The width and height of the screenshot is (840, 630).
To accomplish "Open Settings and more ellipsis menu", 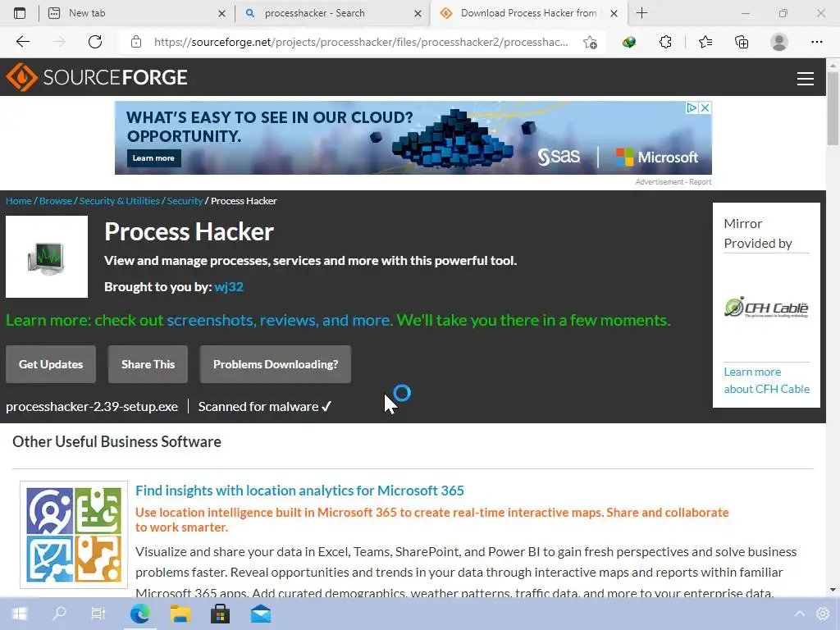I will tap(816, 42).
